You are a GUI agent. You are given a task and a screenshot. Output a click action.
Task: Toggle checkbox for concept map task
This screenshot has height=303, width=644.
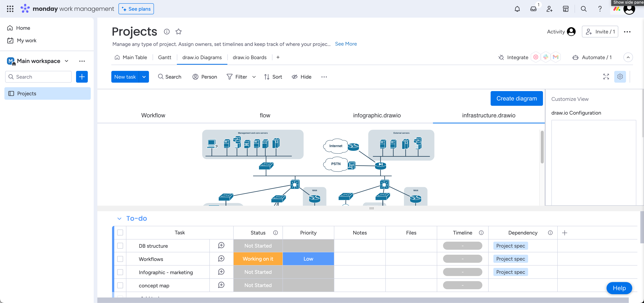coord(120,285)
